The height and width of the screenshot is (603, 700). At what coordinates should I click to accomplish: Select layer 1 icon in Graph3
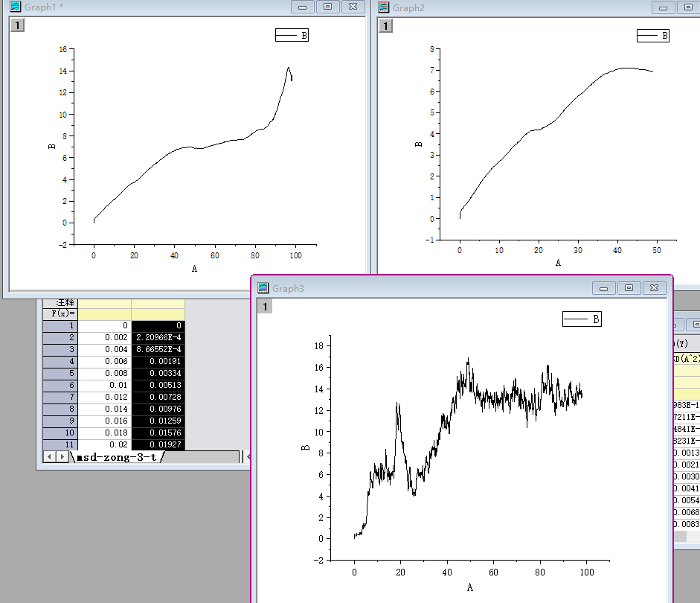pos(265,307)
